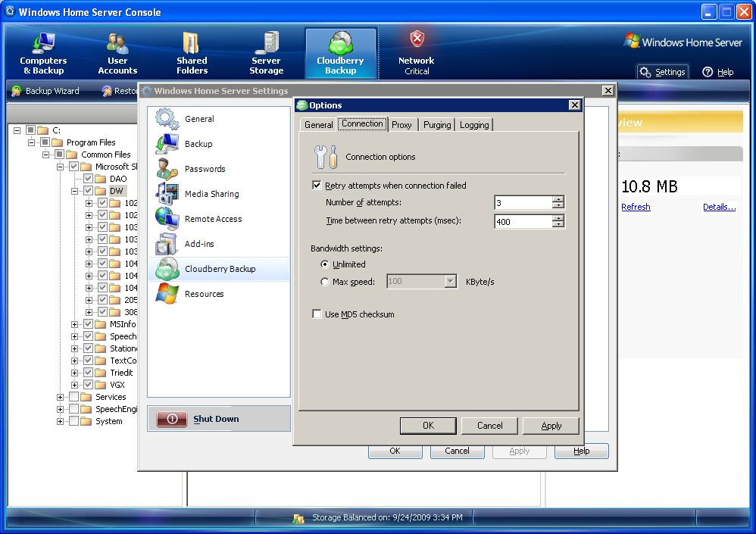This screenshot has height=534, width=756.
Task: Open the console Help question icon
Action: tap(708, 72)
